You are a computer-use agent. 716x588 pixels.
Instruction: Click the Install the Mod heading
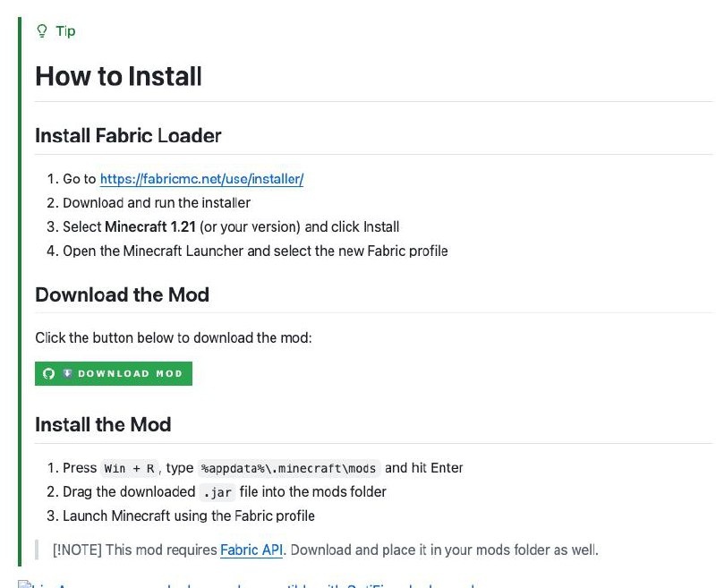(103, 424)
